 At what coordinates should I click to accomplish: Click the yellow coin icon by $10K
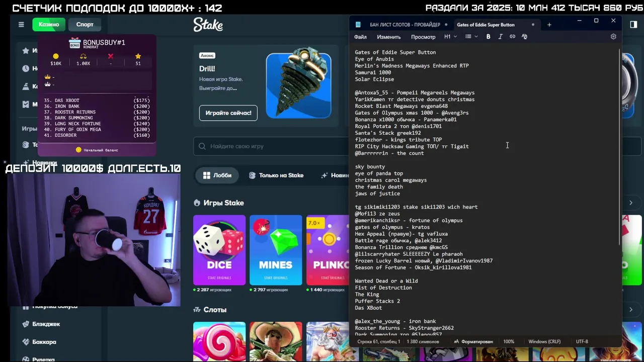(x=56, y=56)
